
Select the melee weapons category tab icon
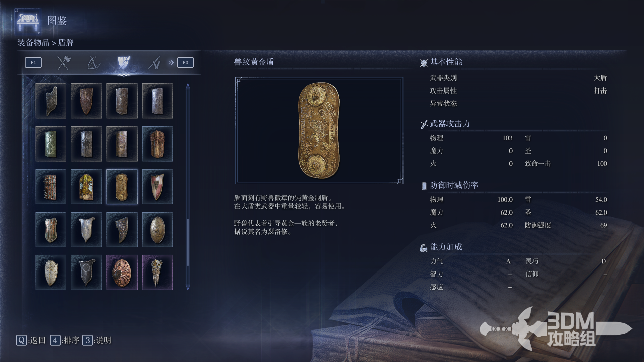(63, 63)
